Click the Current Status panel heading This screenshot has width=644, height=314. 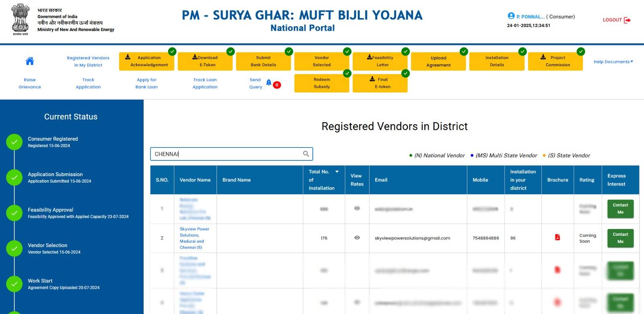pos(71,116)
